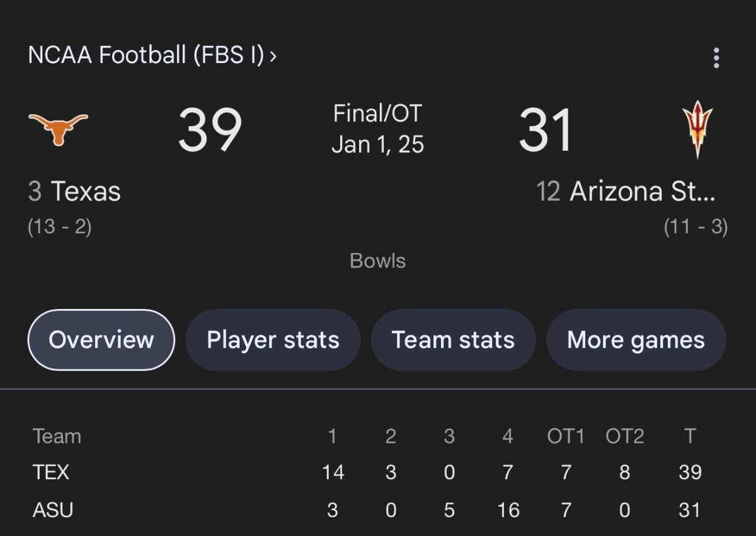Click the Texas (13 - 2) record text

coord(60,226)
